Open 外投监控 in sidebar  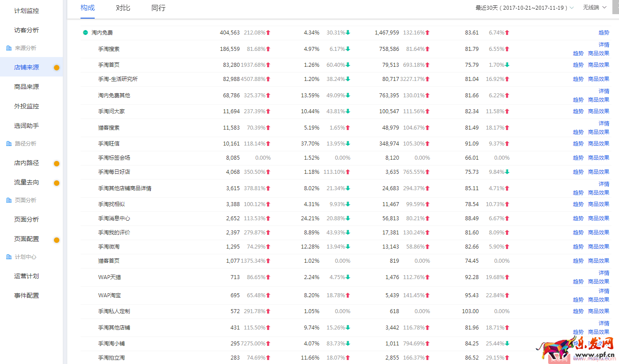click(27, 106)
